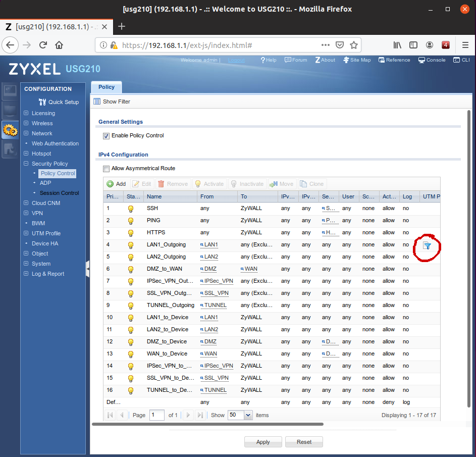
Task: Click the red extension badge icon
Action: pyautogui.click(x=445, y=45)
